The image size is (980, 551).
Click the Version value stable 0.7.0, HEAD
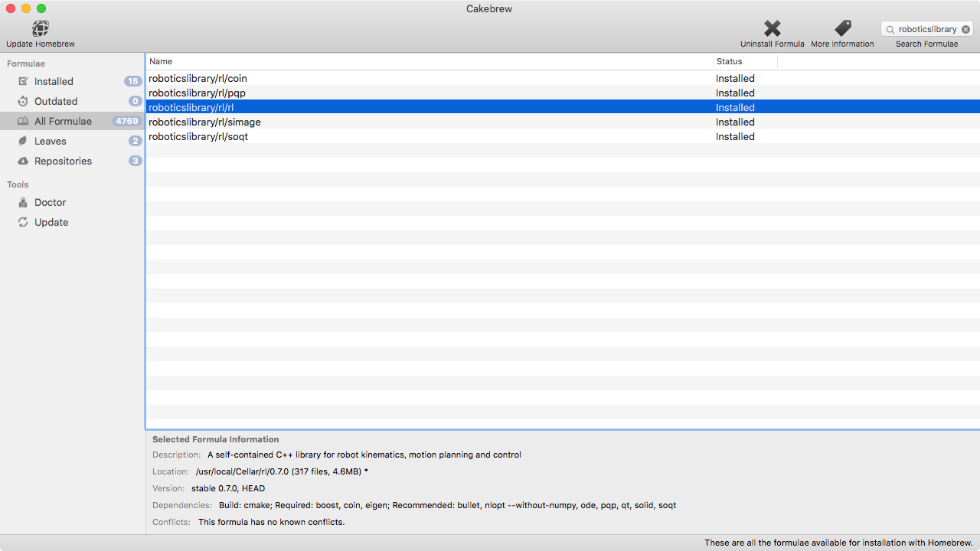click(x=228, y=488)
